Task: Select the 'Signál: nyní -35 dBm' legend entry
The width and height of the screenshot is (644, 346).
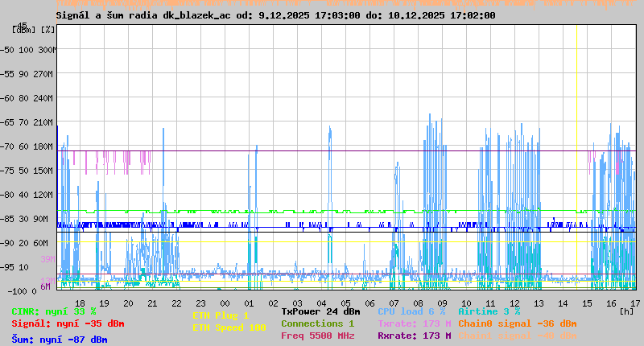Action: tap(68, 323)
